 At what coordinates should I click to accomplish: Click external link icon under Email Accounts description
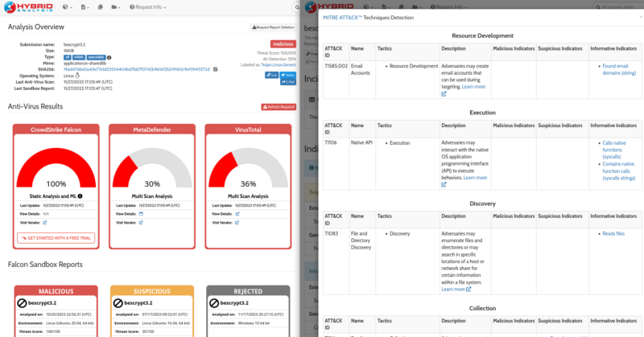[x=444, y=94]
